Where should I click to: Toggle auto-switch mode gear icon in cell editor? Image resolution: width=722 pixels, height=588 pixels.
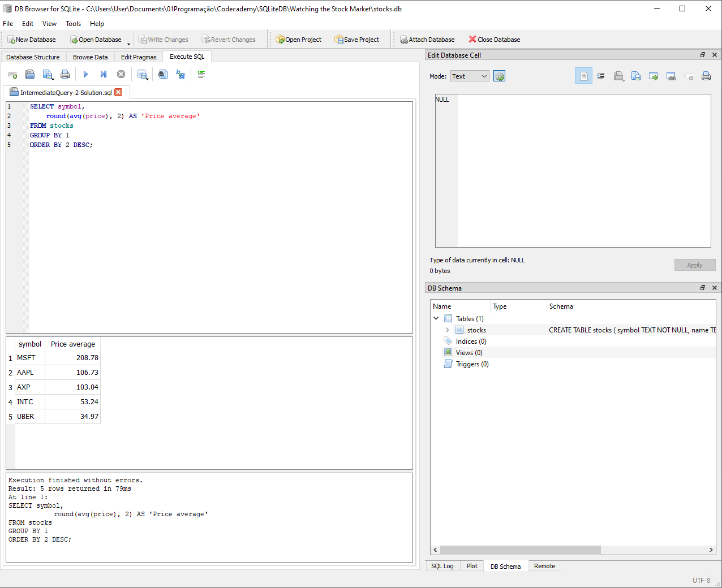(499, 76)
